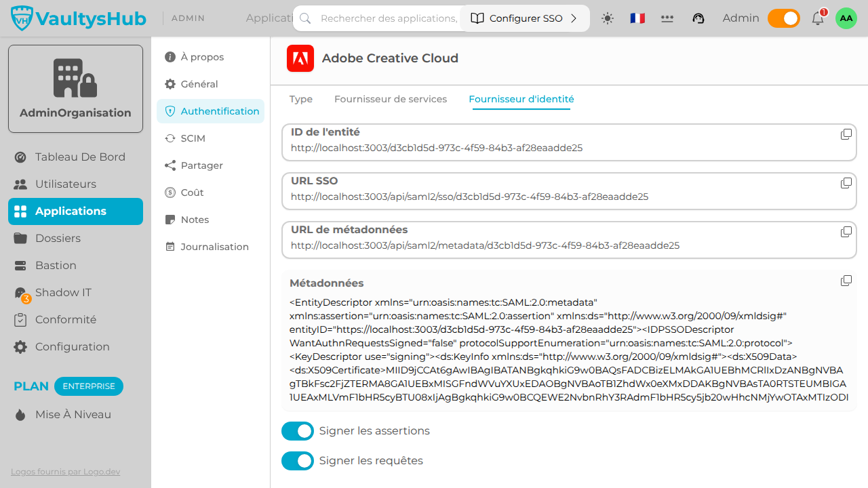Go to Bastion page
The width and height of the screenshot is (868, 488).
(75, 266)
